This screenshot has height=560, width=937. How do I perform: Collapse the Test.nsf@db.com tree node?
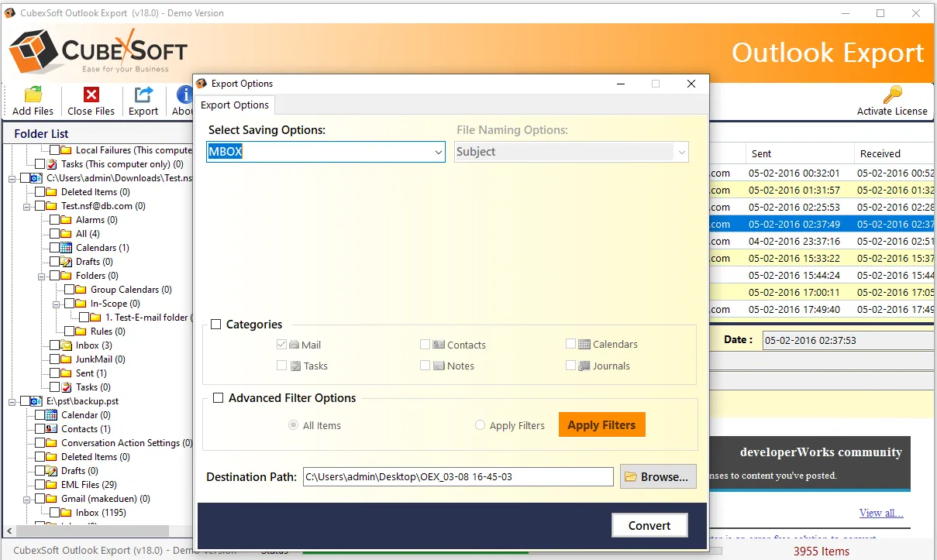(27, 206)
